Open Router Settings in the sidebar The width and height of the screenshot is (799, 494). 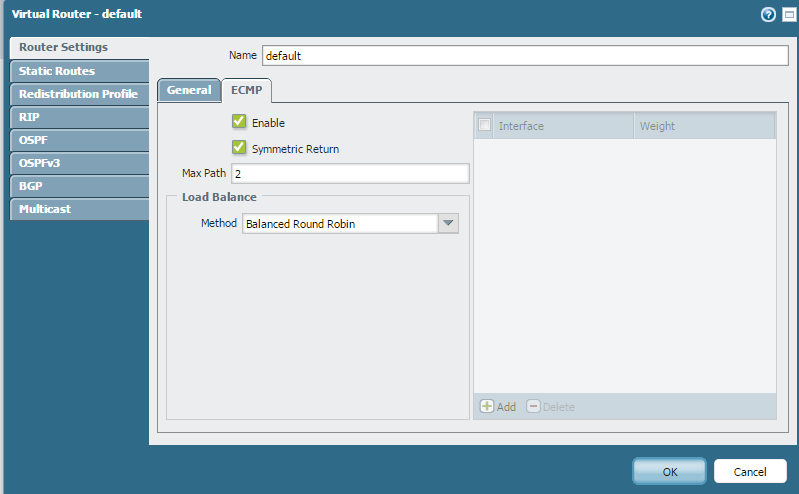pos(79,47)
